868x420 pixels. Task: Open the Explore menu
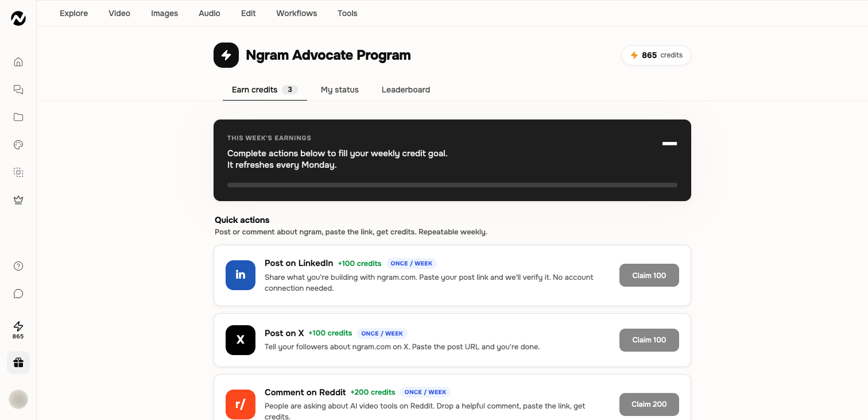[74, 13]
